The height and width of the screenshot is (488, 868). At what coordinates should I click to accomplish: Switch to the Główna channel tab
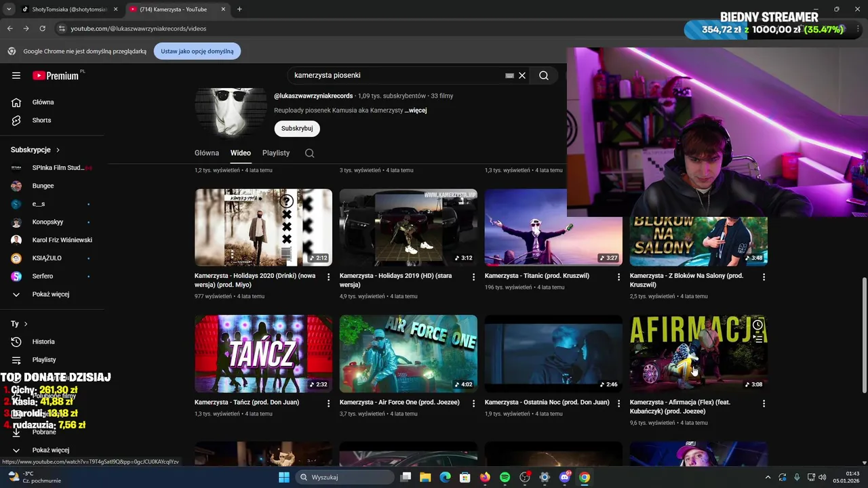(x=207, y=153)
